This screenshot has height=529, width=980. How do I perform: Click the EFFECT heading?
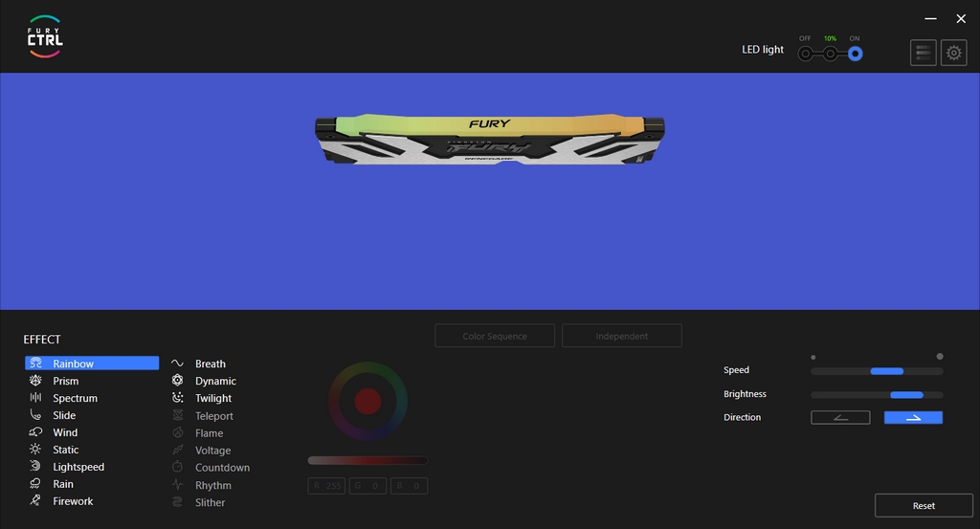[x=42, y=340]
